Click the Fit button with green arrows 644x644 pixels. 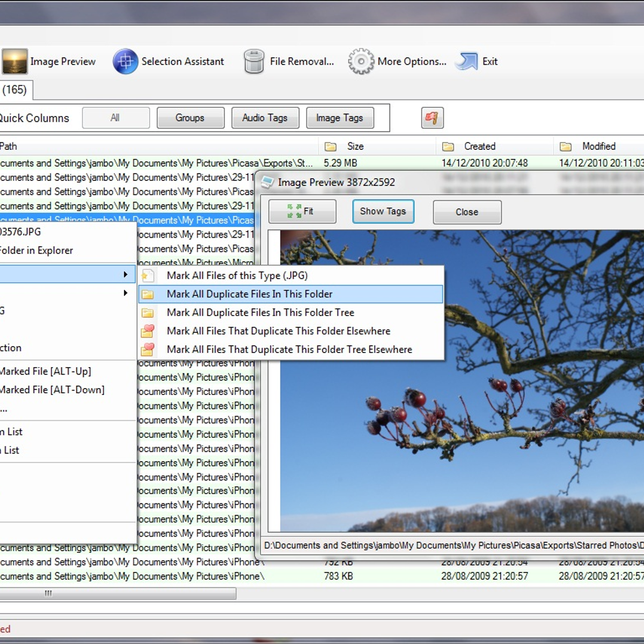302,211
